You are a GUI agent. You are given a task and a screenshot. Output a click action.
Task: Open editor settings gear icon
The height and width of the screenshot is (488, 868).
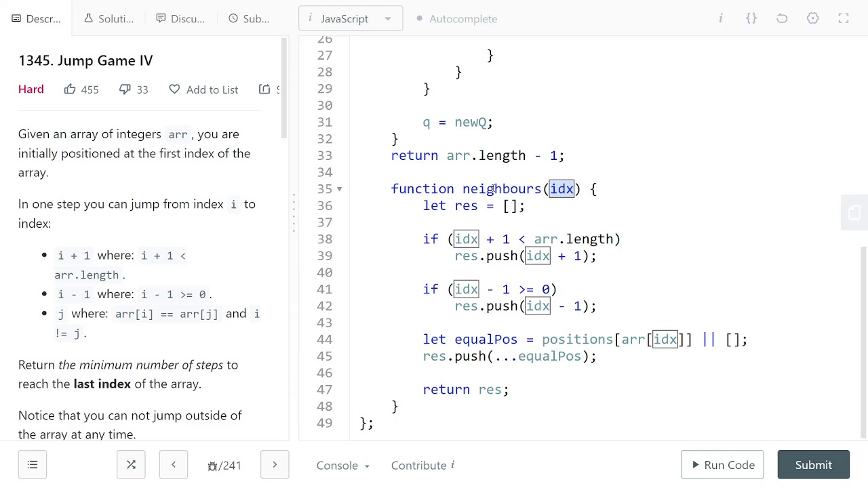click(812, 18)
